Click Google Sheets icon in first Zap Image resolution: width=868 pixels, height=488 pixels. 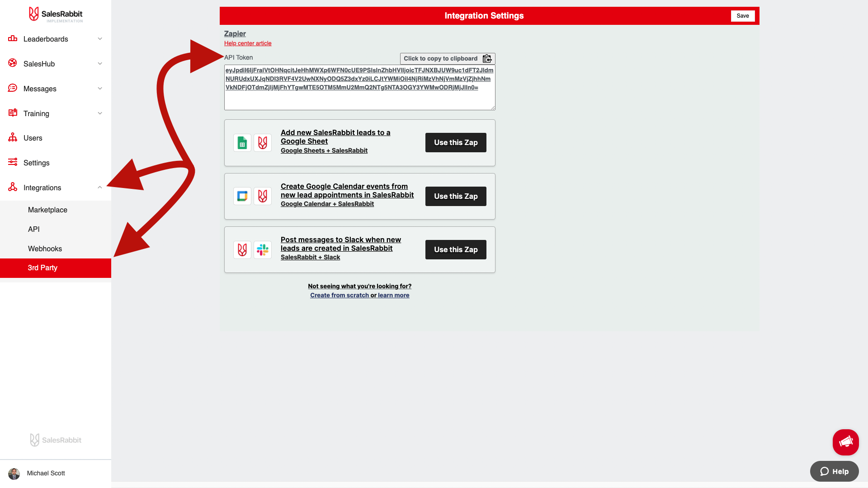(x=242, y=143)
